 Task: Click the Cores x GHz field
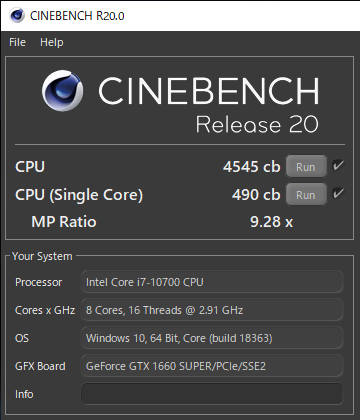[x=212, y=310]
